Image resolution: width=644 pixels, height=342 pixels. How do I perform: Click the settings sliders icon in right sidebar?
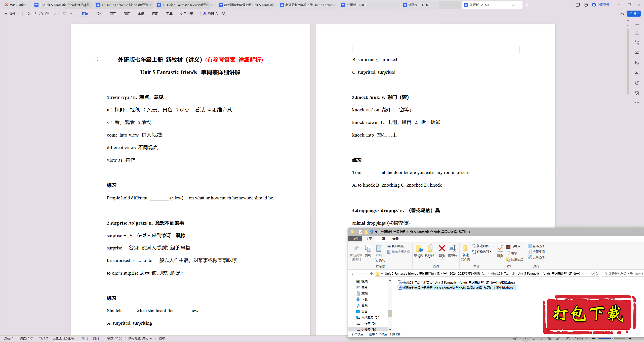point(637,53)
